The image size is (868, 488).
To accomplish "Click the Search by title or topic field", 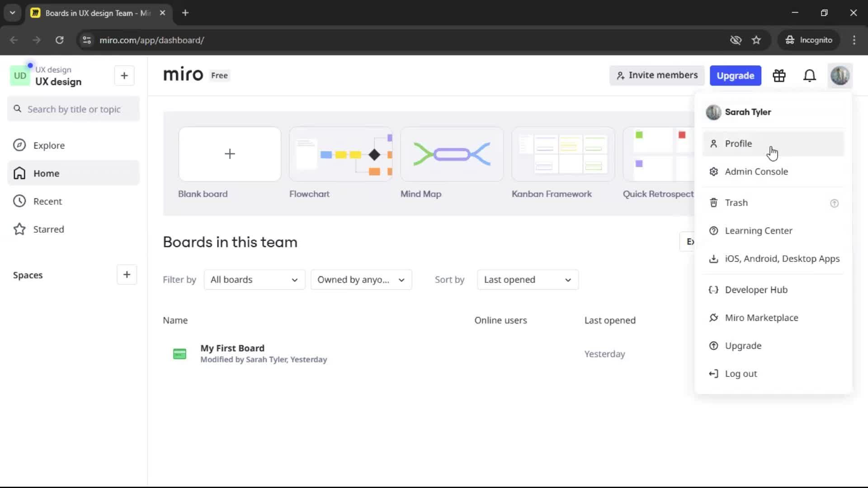I will click(x=73, y=109).
